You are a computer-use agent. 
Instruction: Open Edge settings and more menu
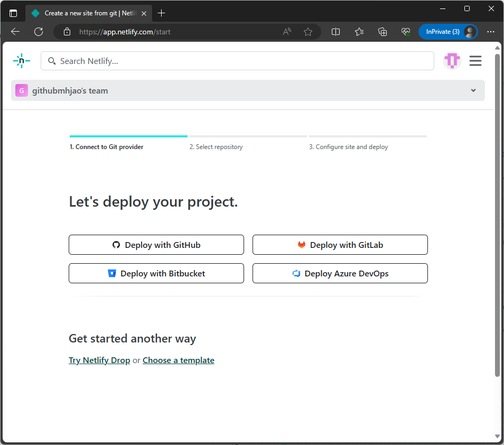click(x=490, y=32)
